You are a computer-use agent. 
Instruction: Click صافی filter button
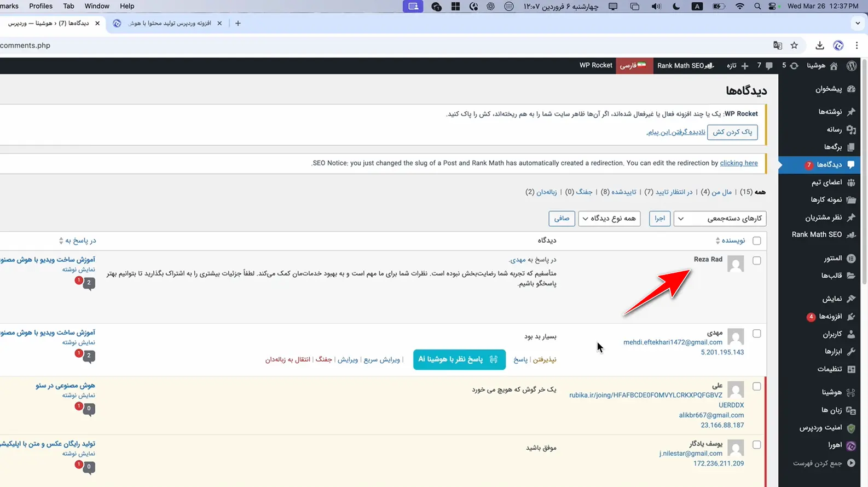(x=562, y=219)
